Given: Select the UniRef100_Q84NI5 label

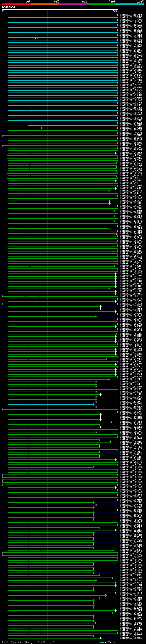Looking at the screenshot, I should (x=131, y=58).
